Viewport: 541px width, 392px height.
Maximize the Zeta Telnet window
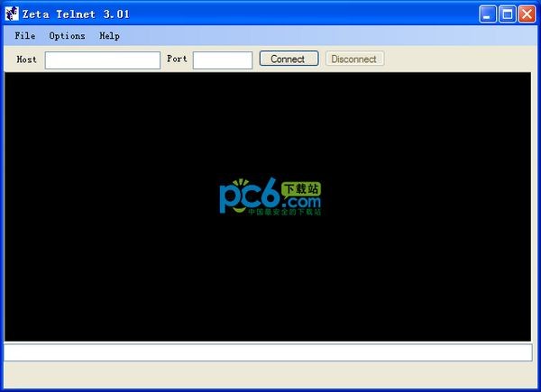(507, 14)
